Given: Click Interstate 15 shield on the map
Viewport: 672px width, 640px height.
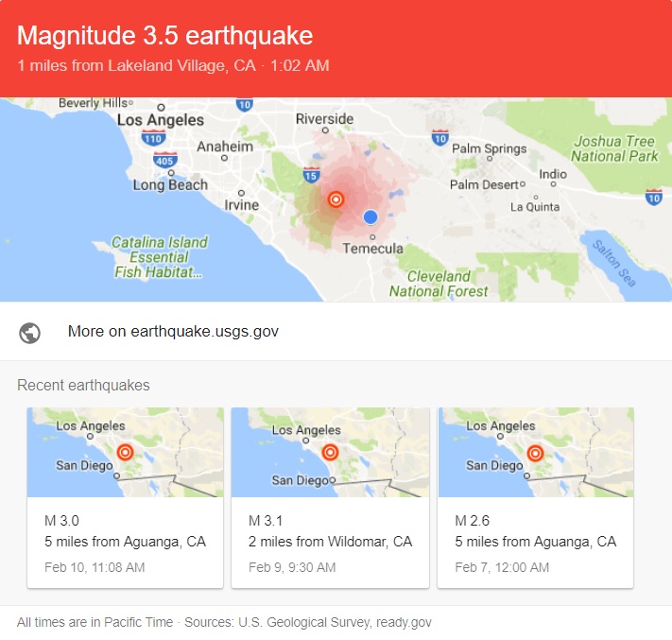Looking at the screenshot, I should 310,175.
